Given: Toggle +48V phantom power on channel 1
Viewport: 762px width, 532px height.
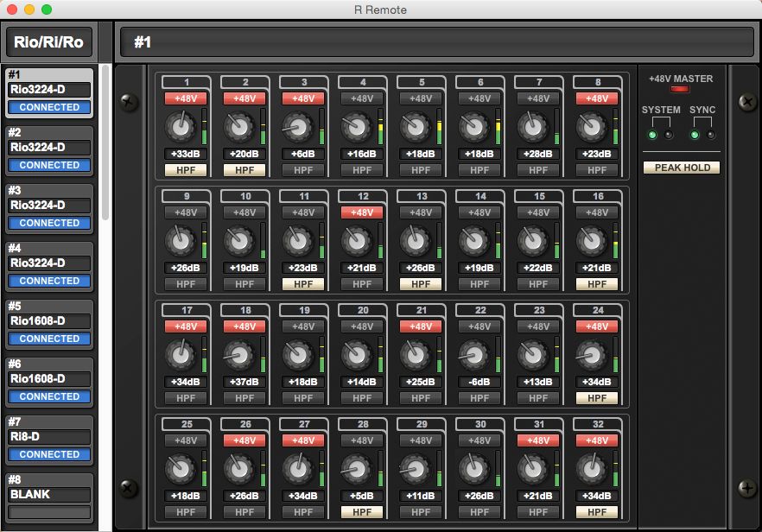Looking at the screenshot, I should coord(186,98).
